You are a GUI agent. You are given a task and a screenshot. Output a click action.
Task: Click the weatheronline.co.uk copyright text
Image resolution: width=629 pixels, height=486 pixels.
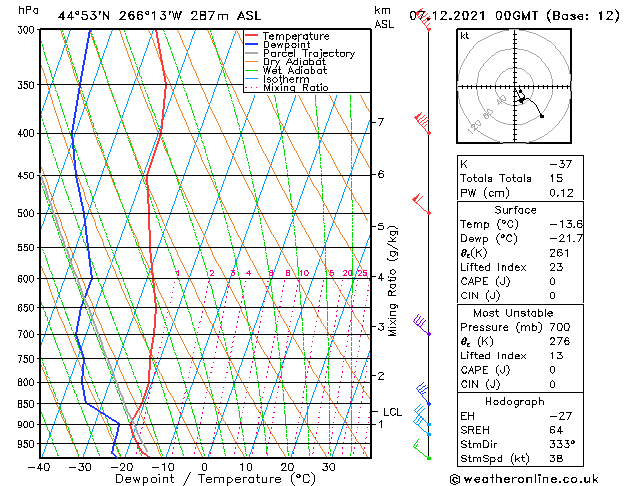coord(524,479)
